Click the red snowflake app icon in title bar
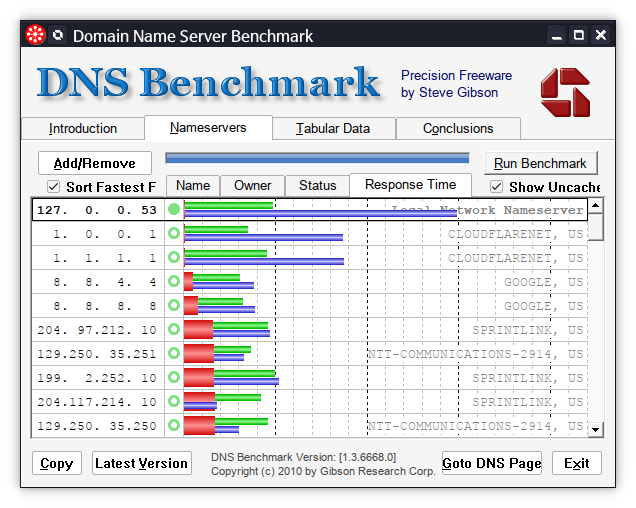This screenshot has width=636, height=508. pyautogui.click(x=35, y=35)
